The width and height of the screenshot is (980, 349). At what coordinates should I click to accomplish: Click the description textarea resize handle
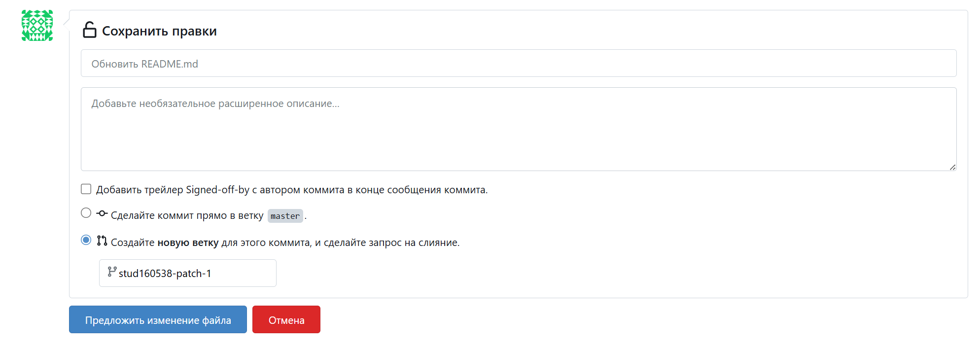pos(952,167)
